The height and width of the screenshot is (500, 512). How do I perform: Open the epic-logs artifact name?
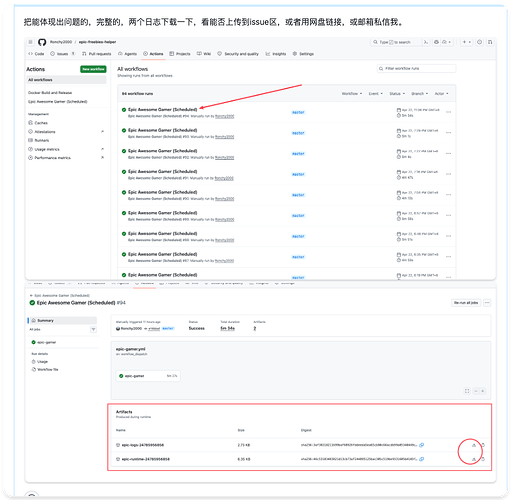pos(143,445)
